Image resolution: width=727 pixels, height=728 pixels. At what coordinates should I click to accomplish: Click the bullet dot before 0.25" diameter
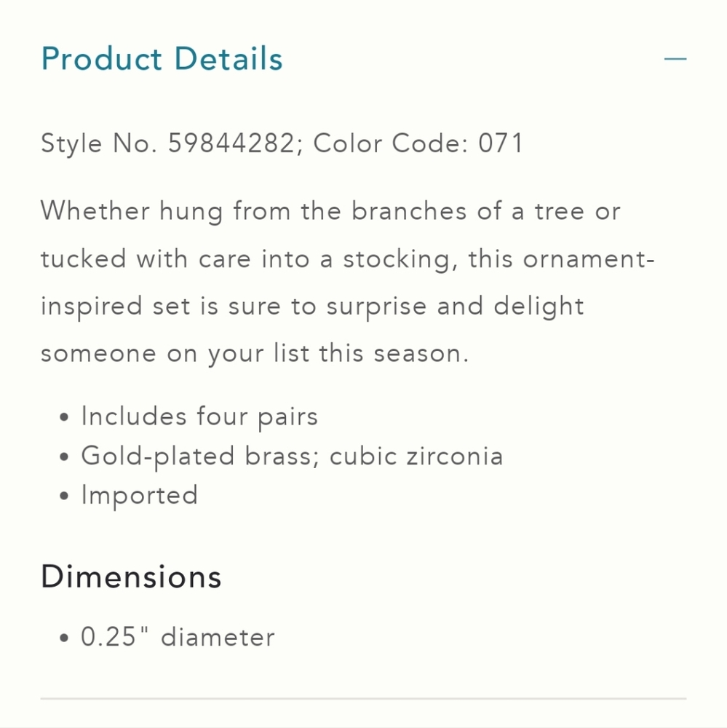click(64, 638)
